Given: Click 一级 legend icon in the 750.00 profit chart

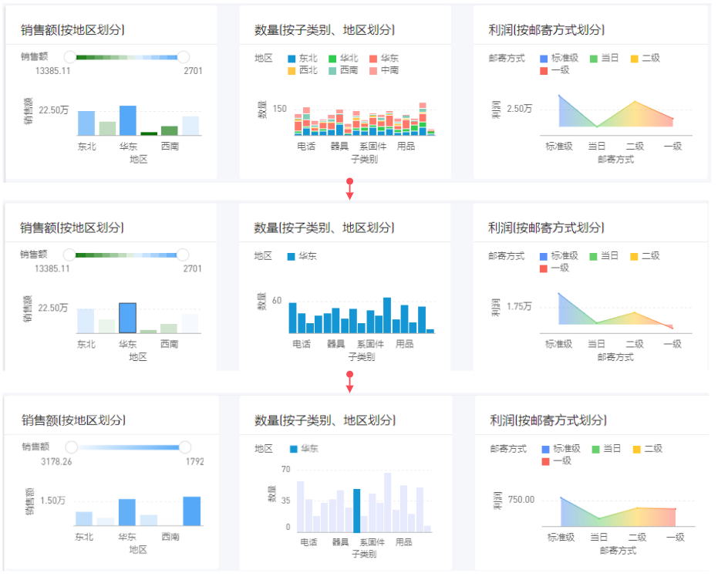Looking at the screenshot, I should (545, 461).
